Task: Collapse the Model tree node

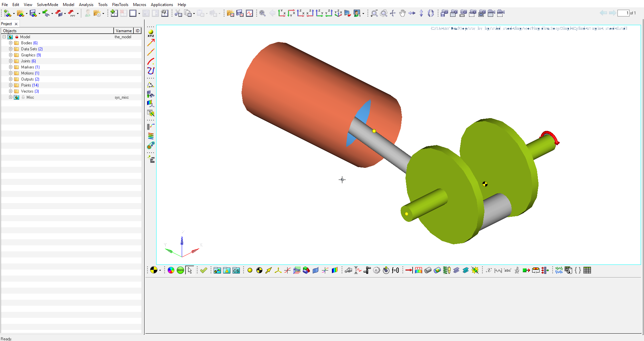Action: pos(4,37)
